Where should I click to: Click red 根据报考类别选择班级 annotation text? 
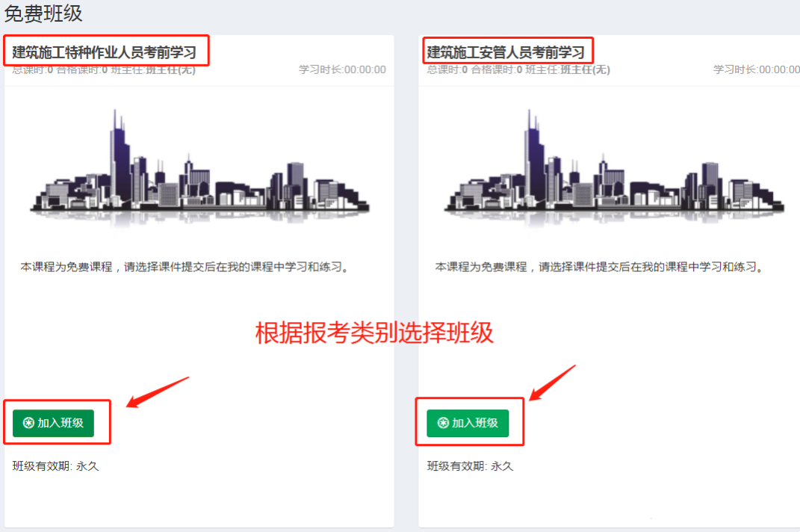(374, 333)
